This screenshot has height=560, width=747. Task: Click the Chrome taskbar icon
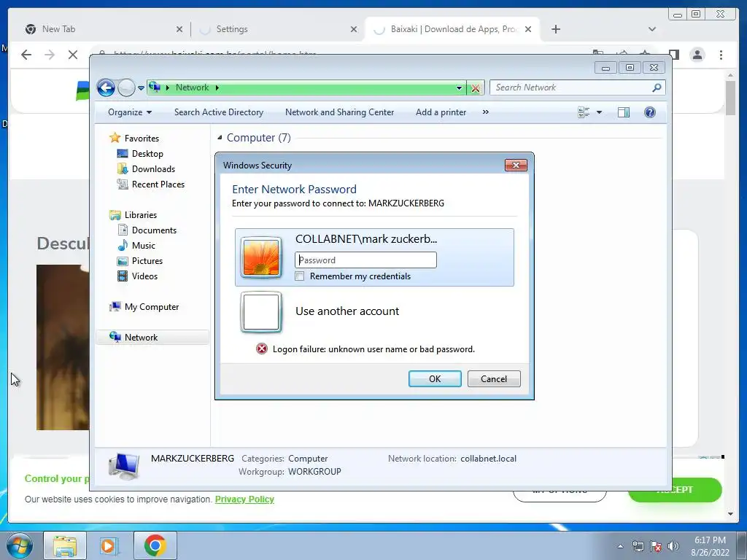(155, 545)
